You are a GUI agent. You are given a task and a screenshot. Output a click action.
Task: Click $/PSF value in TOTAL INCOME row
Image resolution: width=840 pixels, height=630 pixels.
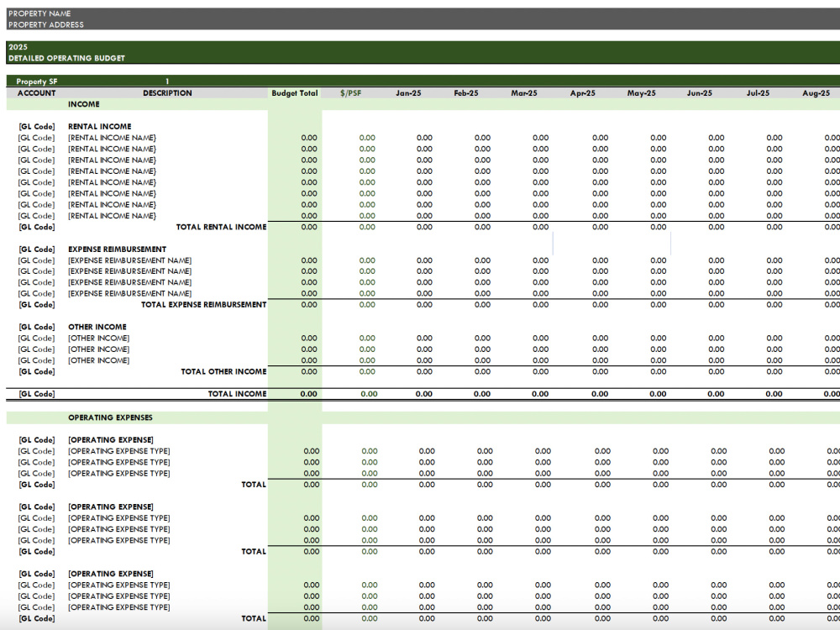pyautogui.click(x=369, y=394)
